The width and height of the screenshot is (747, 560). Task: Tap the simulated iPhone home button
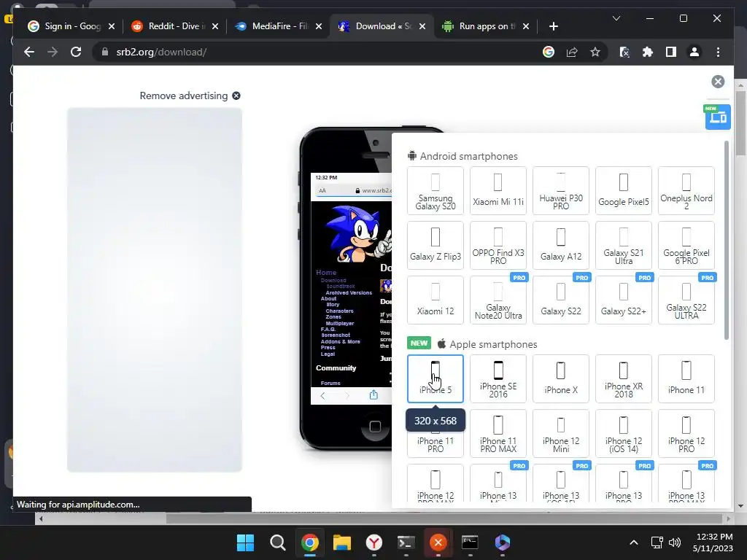tap(375, 426)
